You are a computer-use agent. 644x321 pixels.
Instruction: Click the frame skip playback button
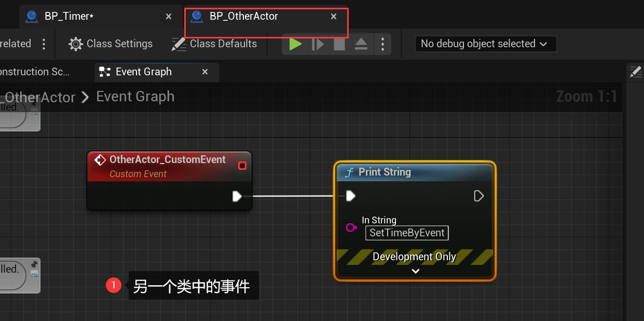pos(318,44)
